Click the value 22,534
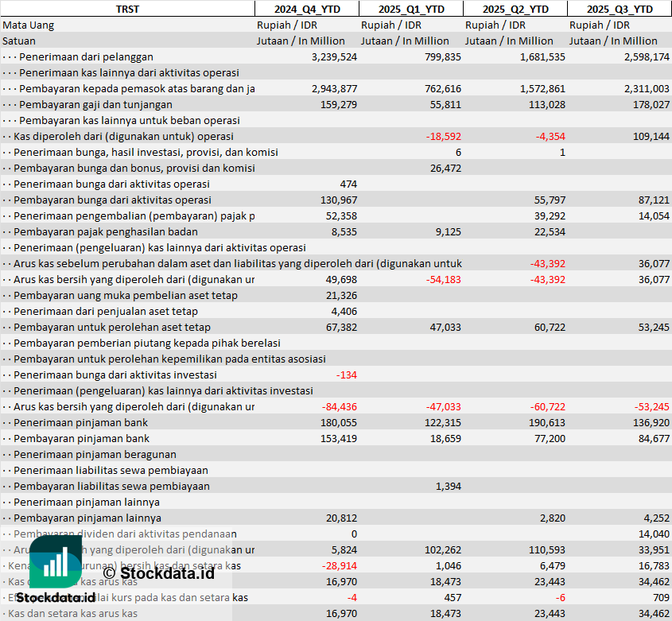The height and width of the screenshot is (621, 672). pos(550,232)
